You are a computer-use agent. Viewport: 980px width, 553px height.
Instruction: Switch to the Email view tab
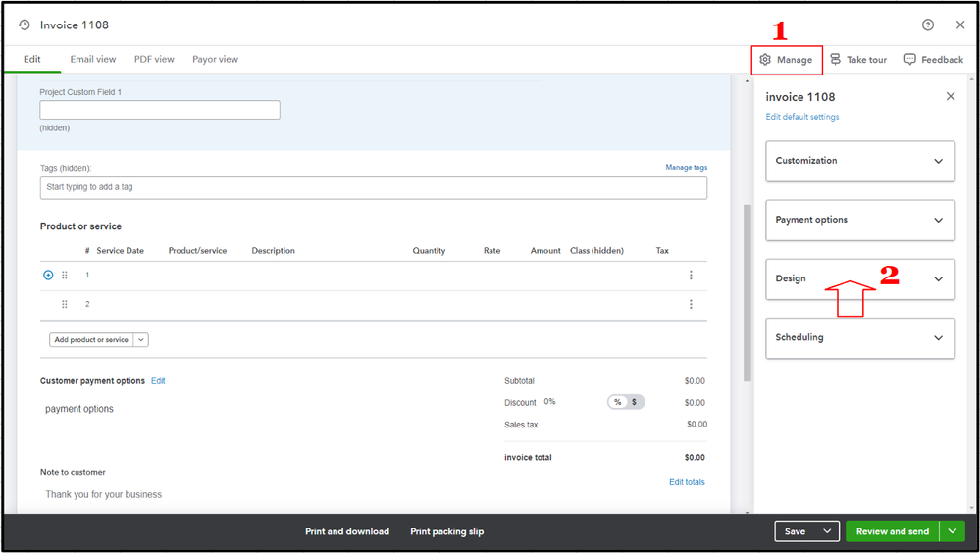pyautogui.click(x=93, y=59)
